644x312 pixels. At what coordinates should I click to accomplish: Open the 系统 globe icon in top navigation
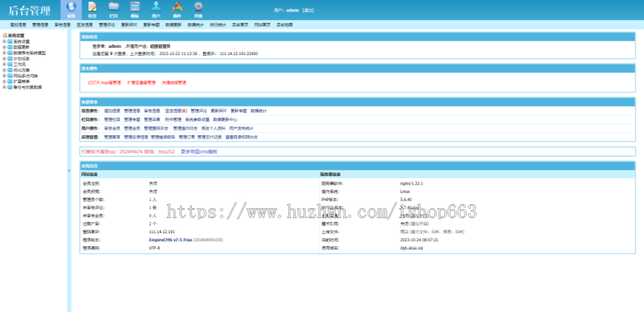point(71,7)
